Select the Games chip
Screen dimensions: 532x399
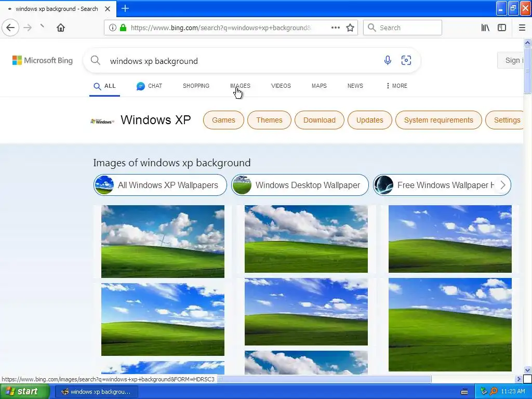click(223, 120)
